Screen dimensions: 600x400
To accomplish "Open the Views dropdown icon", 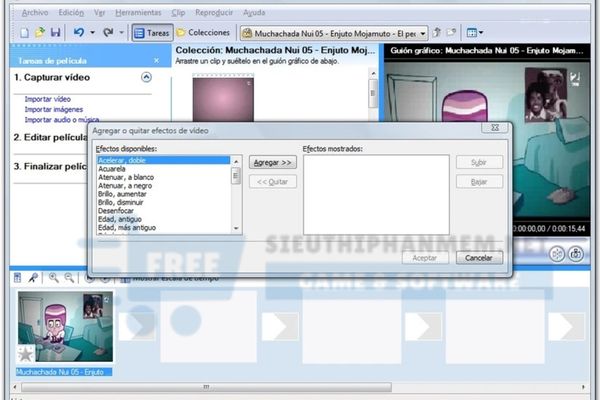I will (x=474, y=33).
